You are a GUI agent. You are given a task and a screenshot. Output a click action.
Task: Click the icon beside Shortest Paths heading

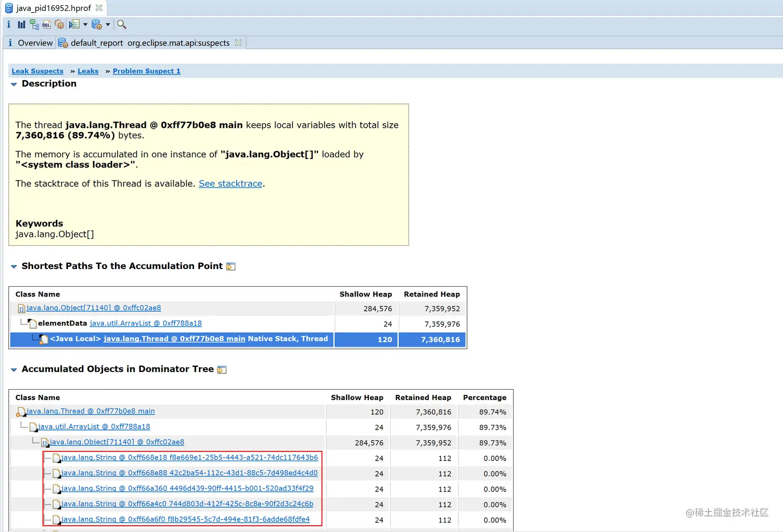pyautogui.click(x=231, y=267)
